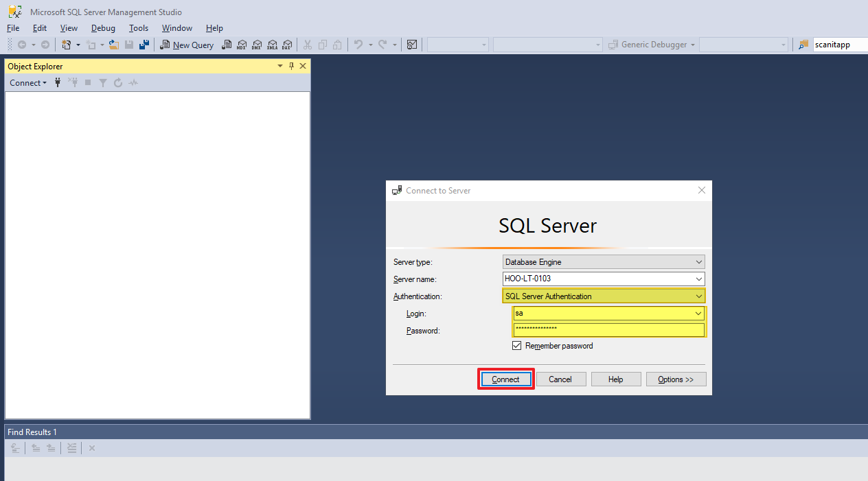This screenshot has width=868, height=481.
Task: Click the XMLA query icon
Action: pyautogui.click(x=272, y=45)
